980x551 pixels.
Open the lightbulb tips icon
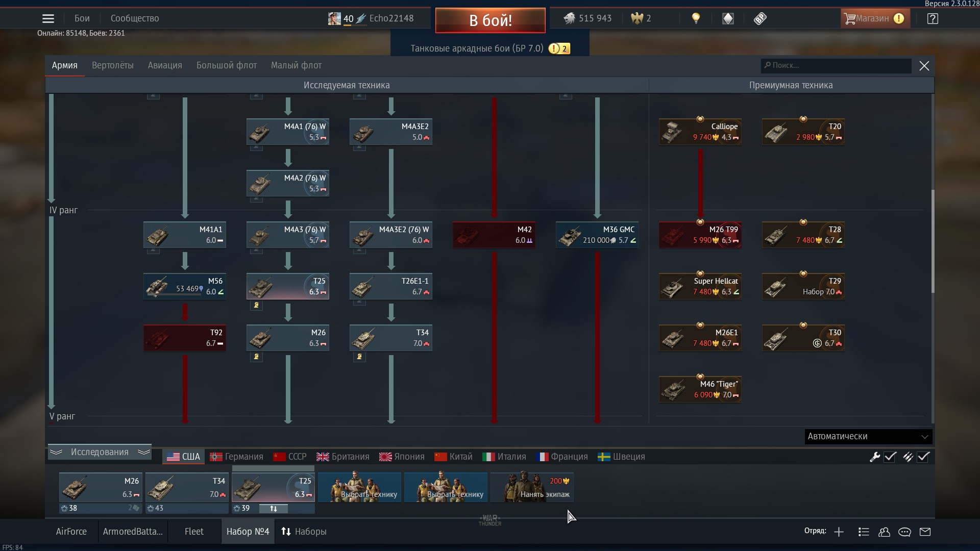tap(696, 18)
